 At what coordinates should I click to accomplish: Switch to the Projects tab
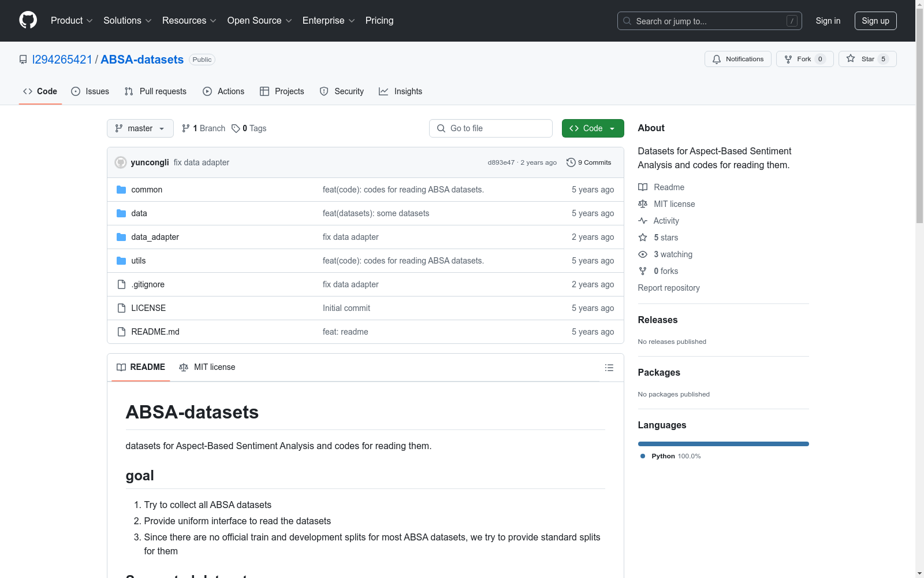tap(282, 91)
